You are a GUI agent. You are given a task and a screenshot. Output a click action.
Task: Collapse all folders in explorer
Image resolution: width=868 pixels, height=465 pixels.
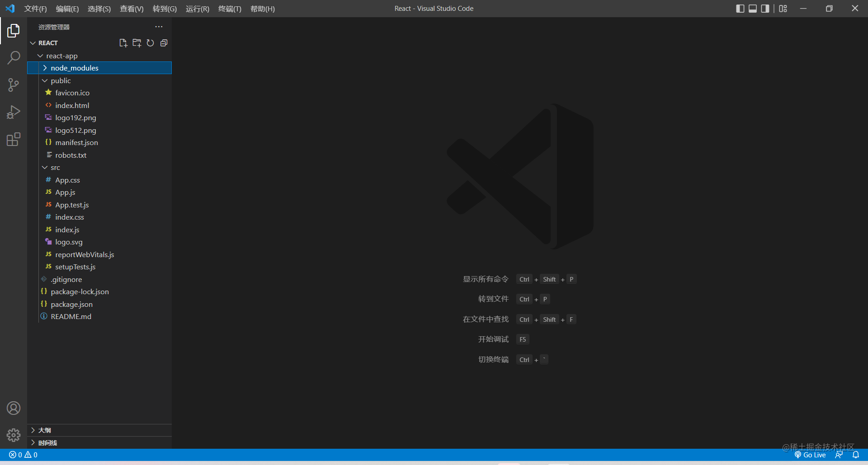164,43
